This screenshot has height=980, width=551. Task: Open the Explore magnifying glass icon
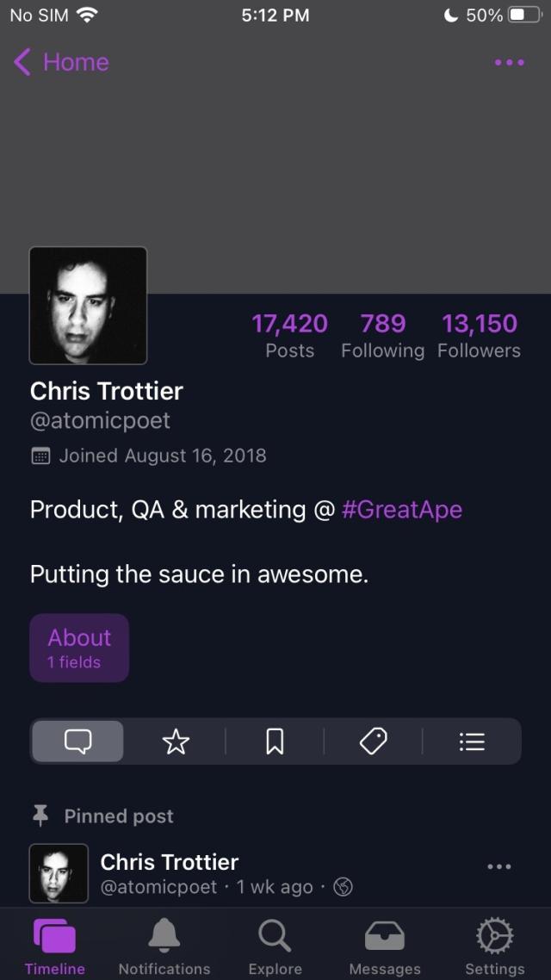(x=274, y=934)
